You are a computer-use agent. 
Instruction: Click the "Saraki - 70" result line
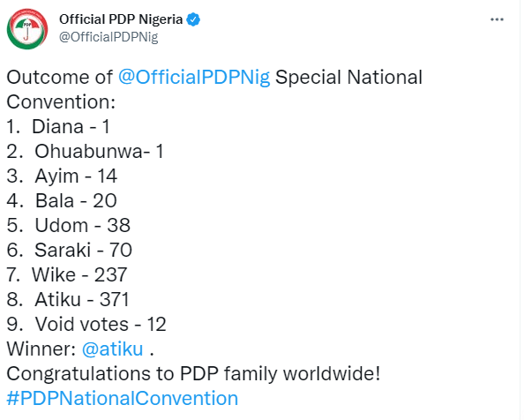coord(70,251)
